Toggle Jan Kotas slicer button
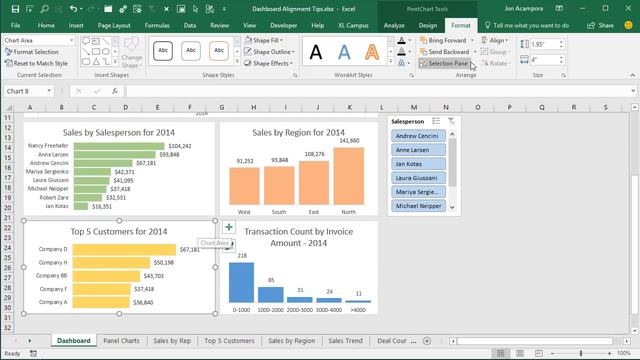Screen dimensions: 640x360 418,164
